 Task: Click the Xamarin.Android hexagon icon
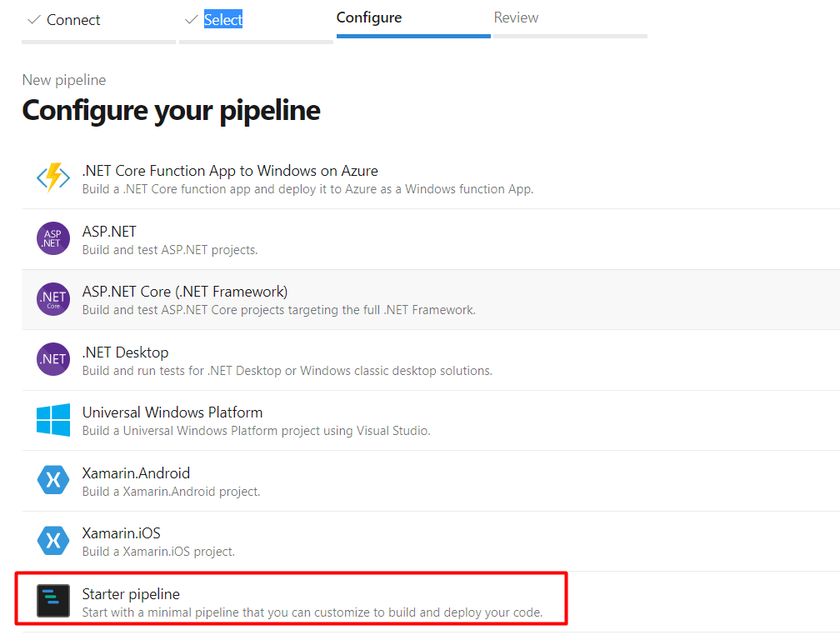point(53,480)
